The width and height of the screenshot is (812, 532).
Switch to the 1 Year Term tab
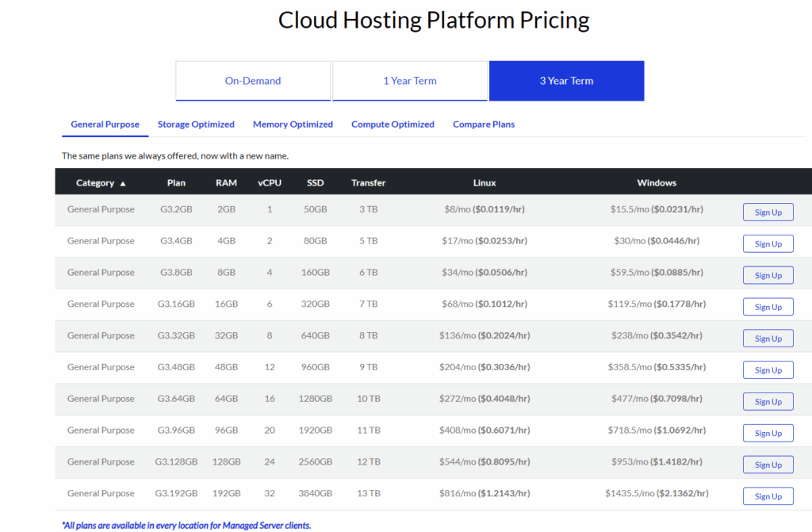click(409, 81)
